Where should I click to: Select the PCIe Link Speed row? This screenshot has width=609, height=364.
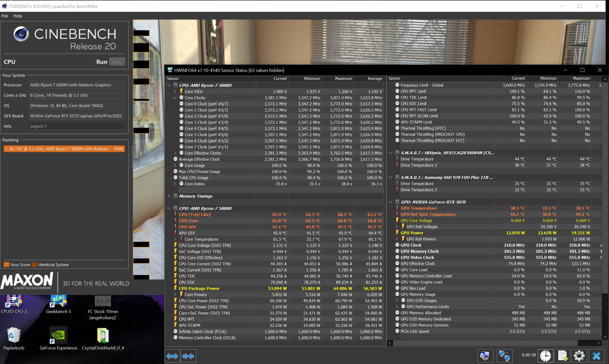click(494, 331)
